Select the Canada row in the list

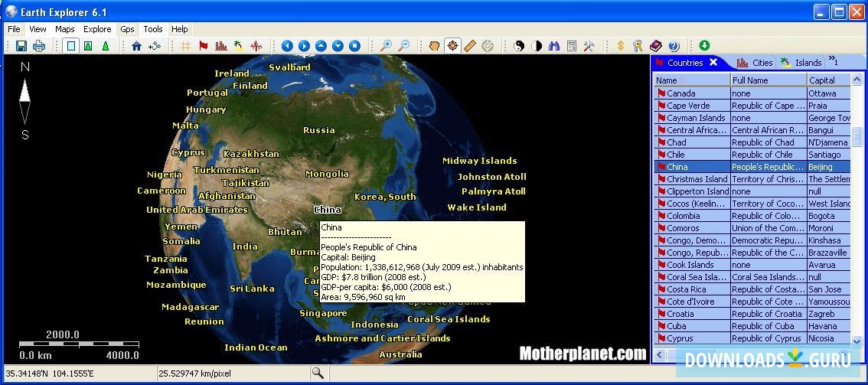[x=752, y=93]
